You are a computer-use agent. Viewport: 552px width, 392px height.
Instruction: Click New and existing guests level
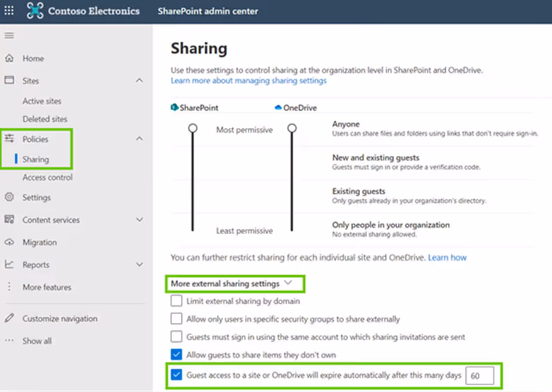[x=376, y=157]
